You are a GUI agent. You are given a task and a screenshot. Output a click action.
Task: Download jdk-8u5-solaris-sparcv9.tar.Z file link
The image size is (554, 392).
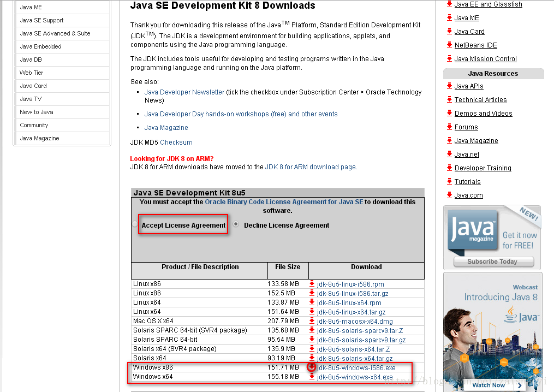point(360,331)
